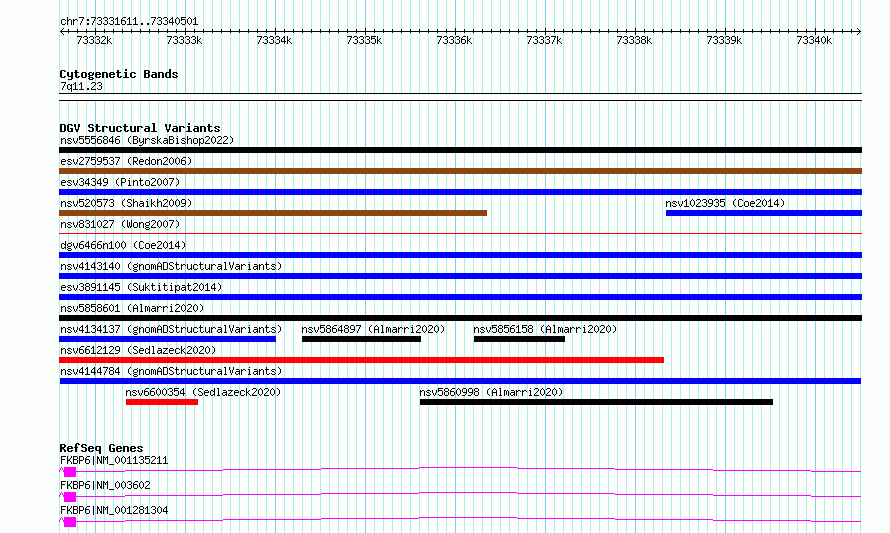The height and width of the screenshot is (533, 890).
Task: Click the chr7:73331611..73340501 coordinates text
Action: tap(129, 22)
